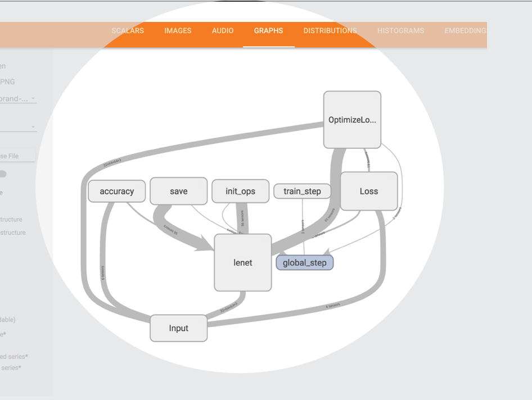The height and width of the screenshot is (400, 532).
Task: Expand the empty dropdown below run selector
Action: tap(18, 127)
